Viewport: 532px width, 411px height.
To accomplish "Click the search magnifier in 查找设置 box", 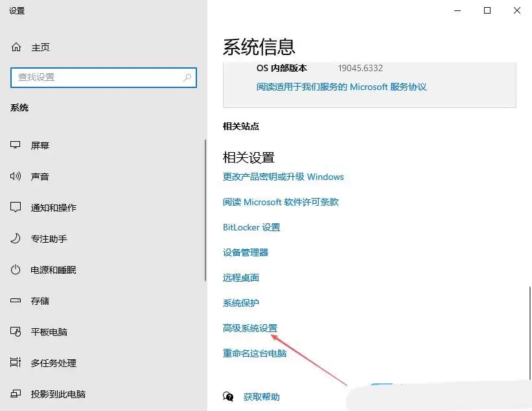I will coord(189,78).
